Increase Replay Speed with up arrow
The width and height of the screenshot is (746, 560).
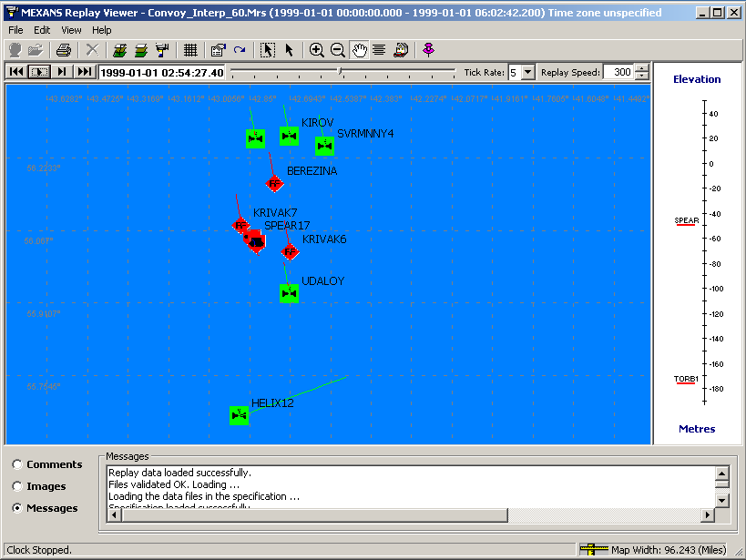pyautogui.click(x=642, y=68)
